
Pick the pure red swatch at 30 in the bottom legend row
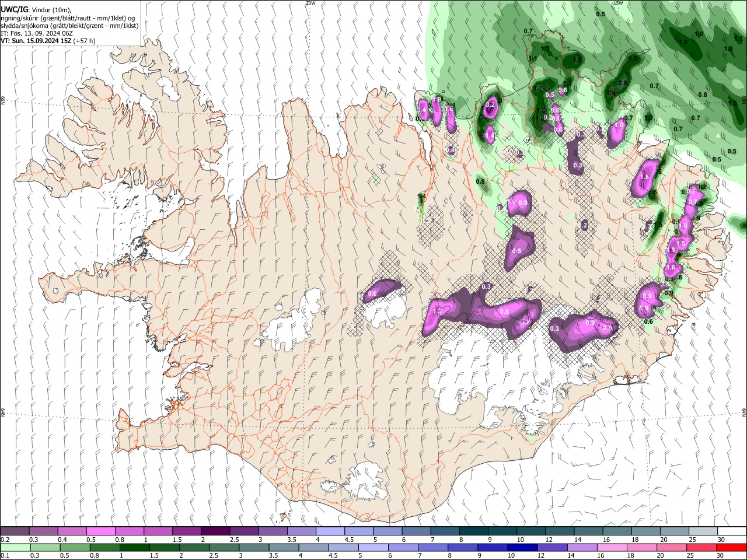[x=731, y=548]
